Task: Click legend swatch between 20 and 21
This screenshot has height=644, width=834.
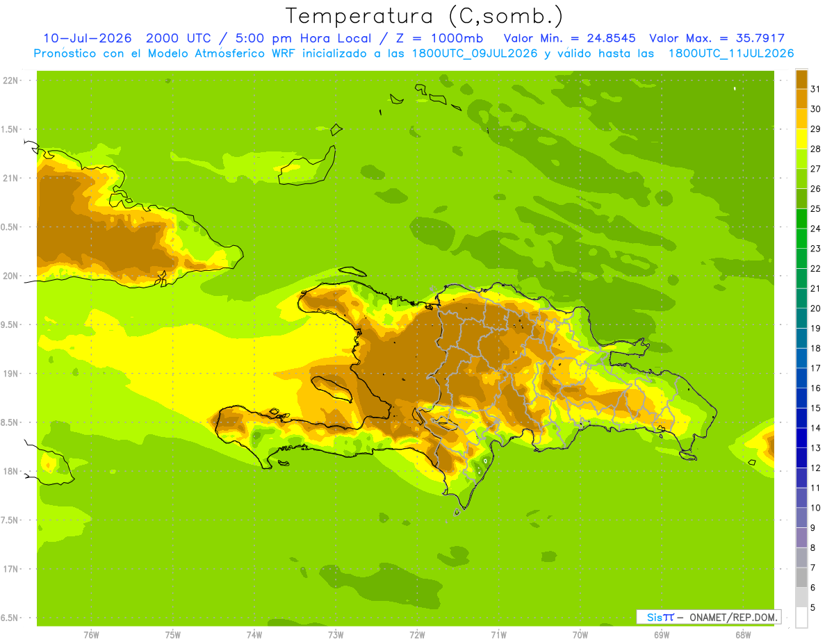Action: point(801,298)
